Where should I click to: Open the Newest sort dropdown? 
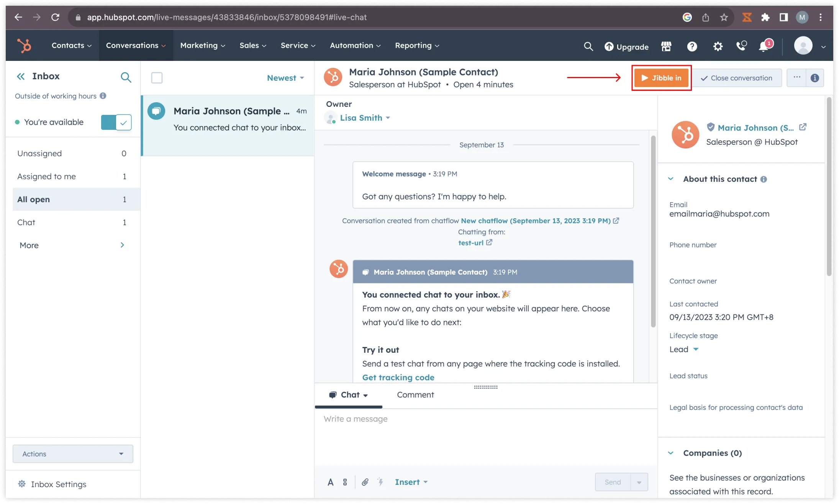coord(285,78)
